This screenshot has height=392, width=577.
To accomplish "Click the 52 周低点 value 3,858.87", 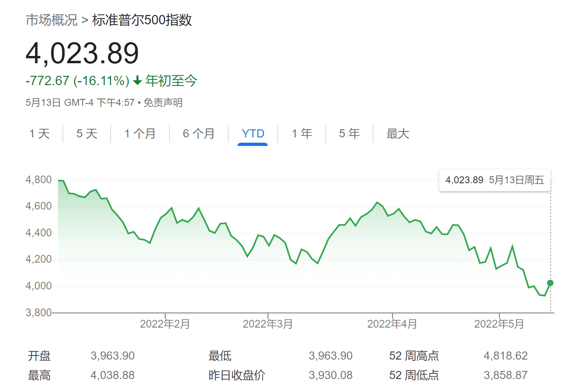I will [506, 375].
